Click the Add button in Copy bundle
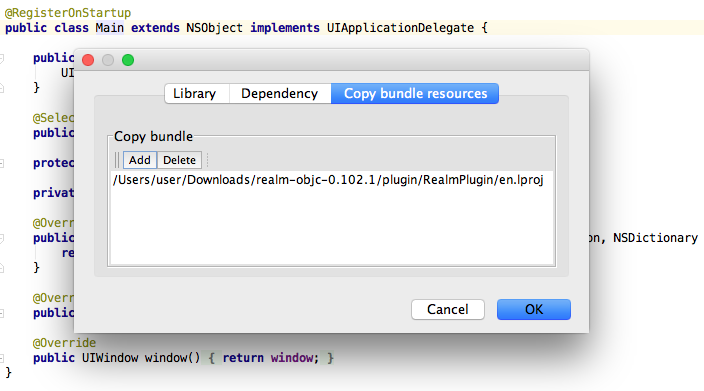704x391 pixels. 140,160
